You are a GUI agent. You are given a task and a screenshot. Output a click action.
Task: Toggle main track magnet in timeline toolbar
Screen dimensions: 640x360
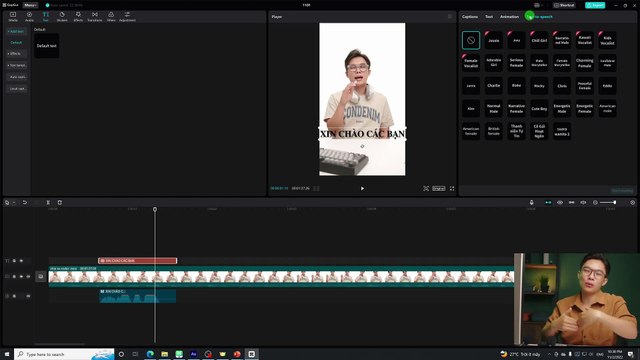click(548, 202)
